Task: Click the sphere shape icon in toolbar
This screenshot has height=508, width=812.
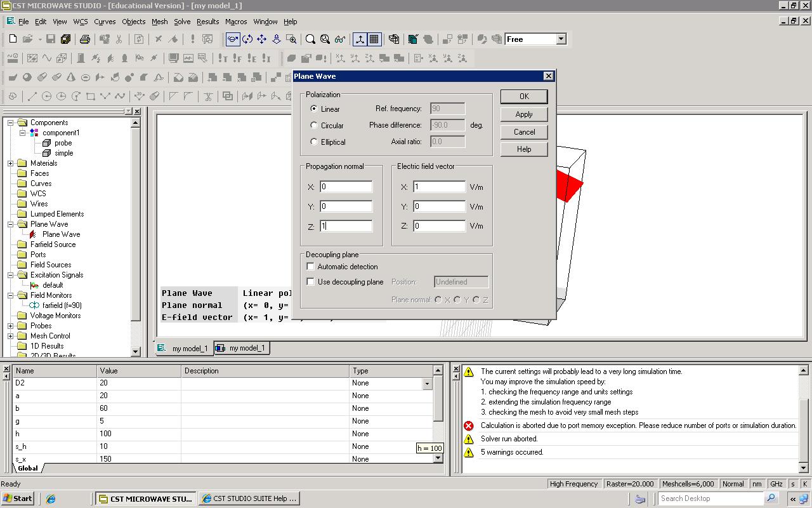Action: pos(27,77)
